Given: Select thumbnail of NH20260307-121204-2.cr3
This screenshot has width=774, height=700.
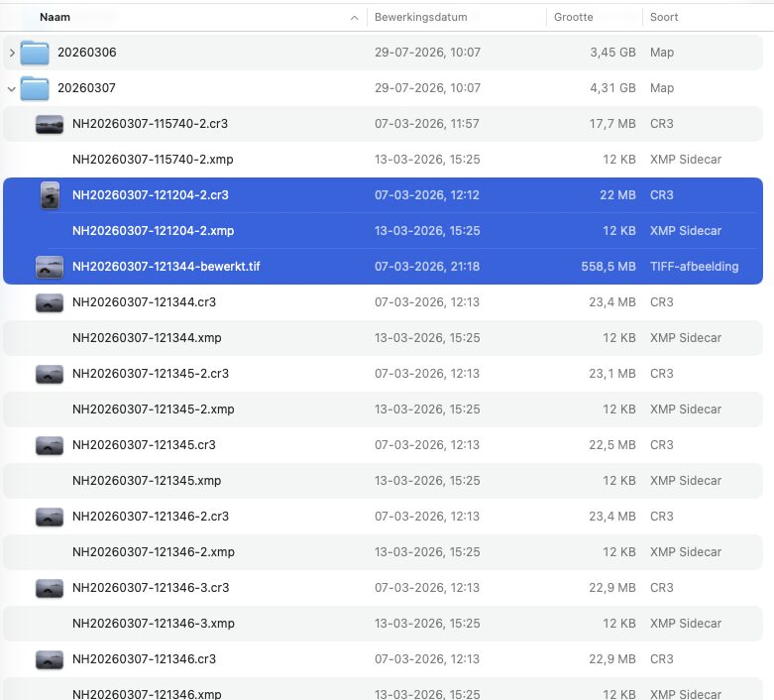Looking at the screenshot, I should (x=50, y=195).
